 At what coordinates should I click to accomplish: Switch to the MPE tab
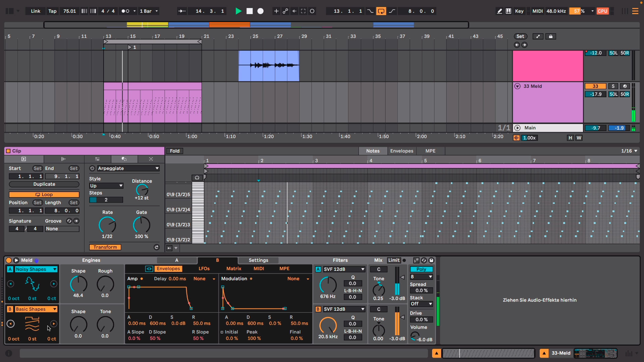click(430, 151)
